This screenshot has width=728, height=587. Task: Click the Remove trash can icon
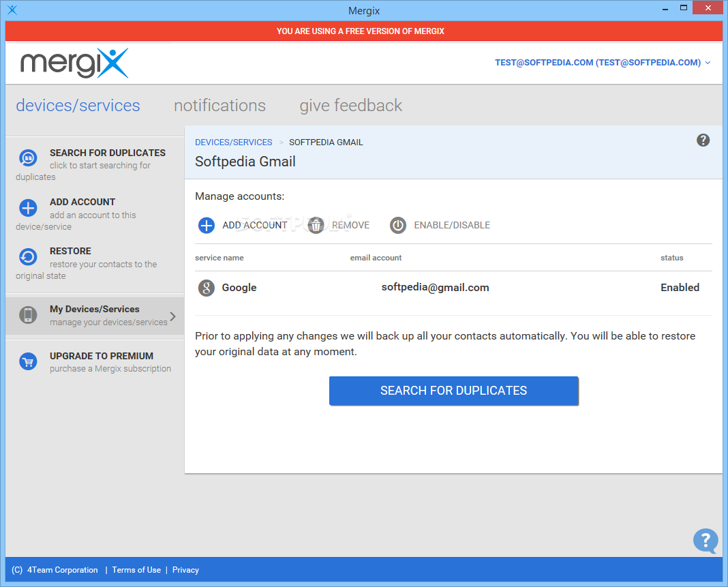click(x=316, y=225)
